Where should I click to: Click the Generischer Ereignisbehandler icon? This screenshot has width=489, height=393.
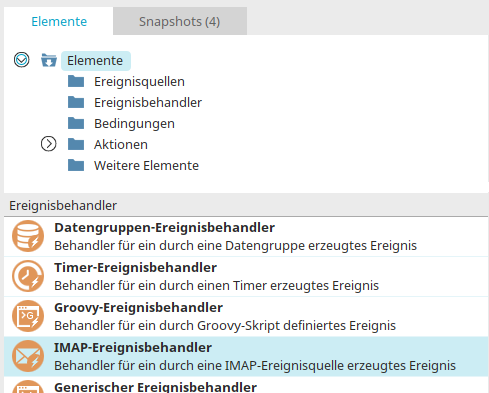pos(28,387)
